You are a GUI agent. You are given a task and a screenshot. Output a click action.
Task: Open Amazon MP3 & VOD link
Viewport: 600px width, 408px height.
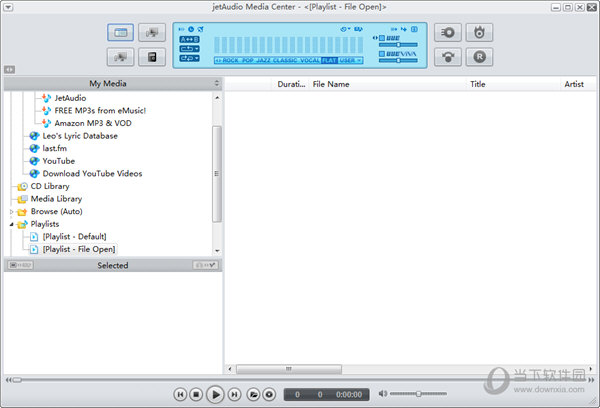pyautogui.click(x=93, y=123)
